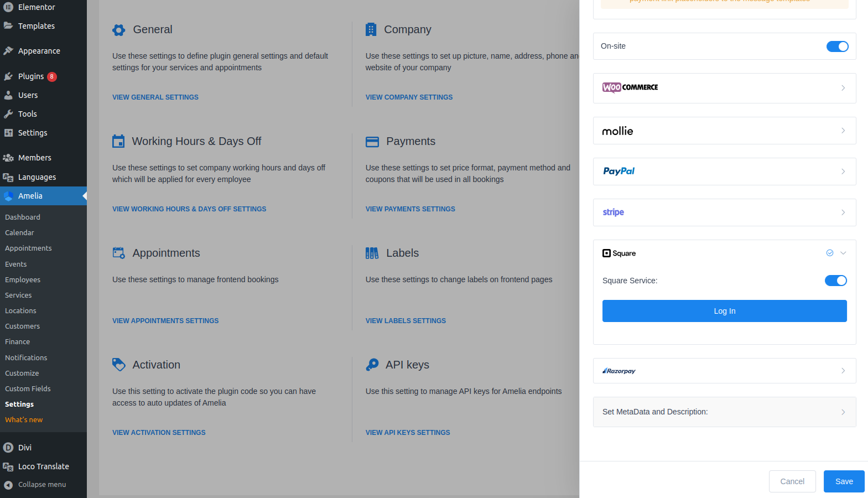The width and height of the screenshot is (868, 498).
Task: Open View General Settings link
Action: coord(155,97)
